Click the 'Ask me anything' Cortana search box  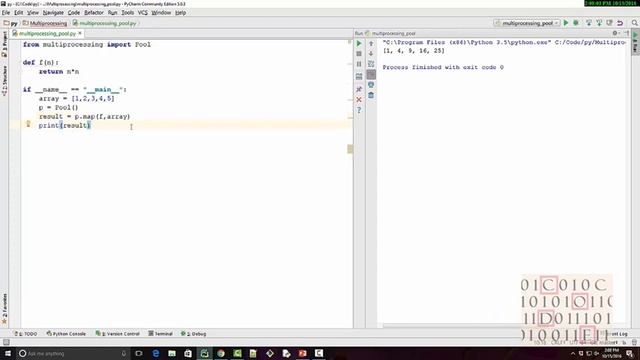coord(73,353)
